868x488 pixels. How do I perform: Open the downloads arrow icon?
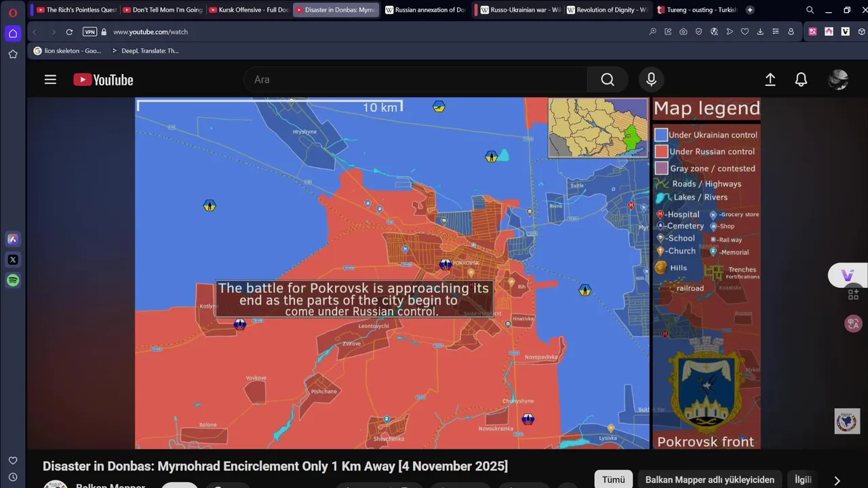pos(760,32)
